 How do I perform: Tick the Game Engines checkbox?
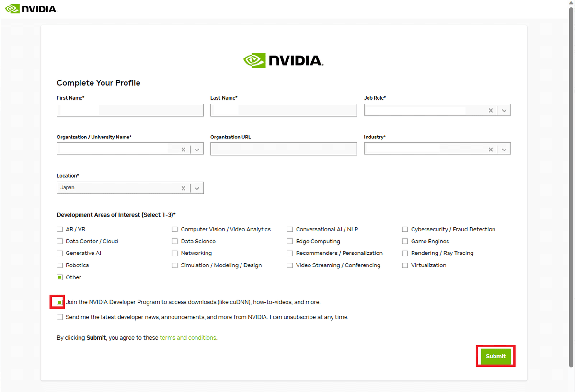405,242
